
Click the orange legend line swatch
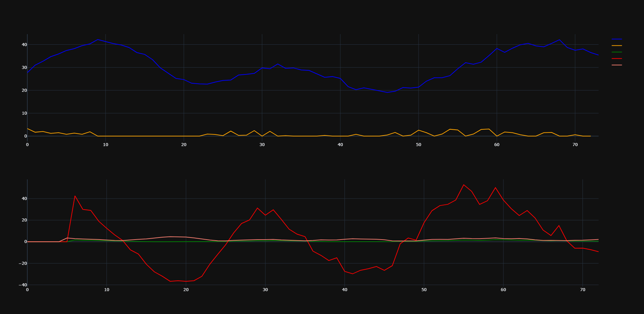coord(616,45)
